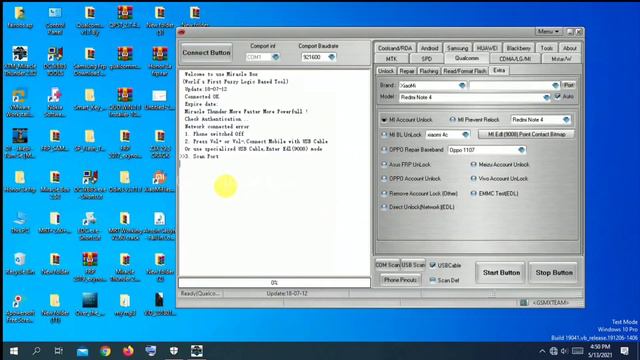This screenshot has height=360, width=640.
Task: Open the Oppo 1107 dropdown
Action: pos(521,150)
